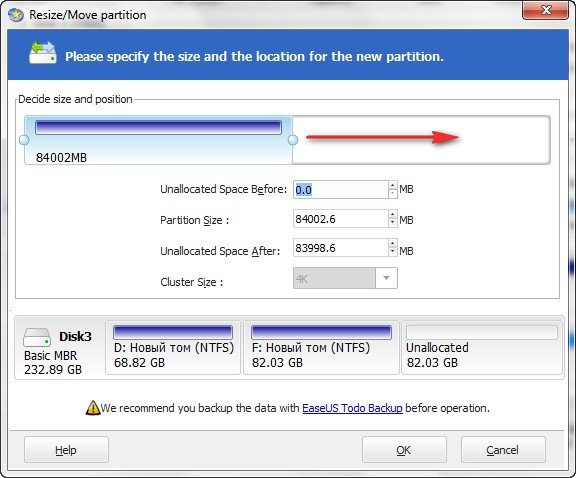Increase Partition Size with up arrow
The width and height of the screenshot is (576, 478).
pos(393,215)
